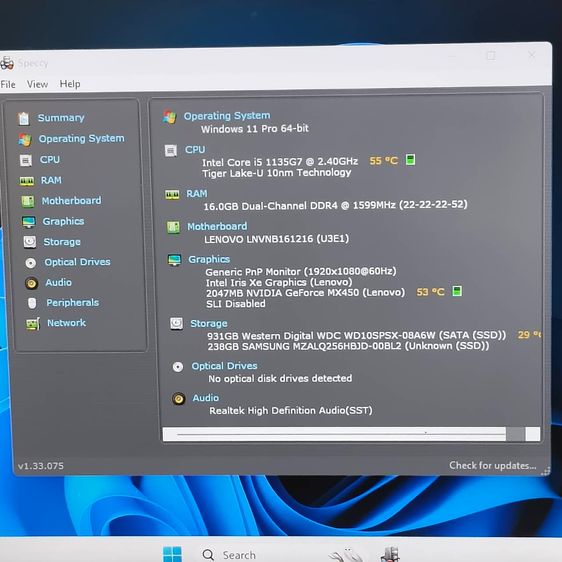Click the taskbar Search box
The width and height of the screenshot is (562, 562).
coord(229,555)
